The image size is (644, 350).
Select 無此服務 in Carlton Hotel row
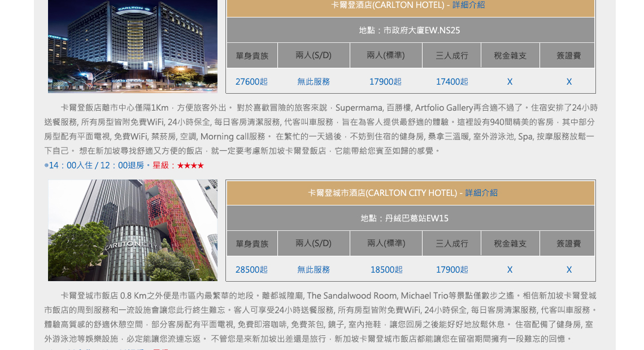tap(314, 82)
